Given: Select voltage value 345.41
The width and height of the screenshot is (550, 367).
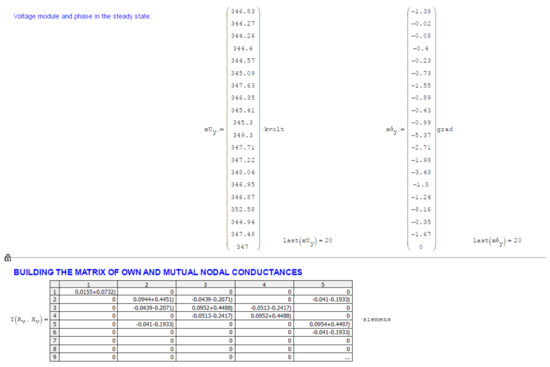Looking at the screenshot, I should click(243, 110).
